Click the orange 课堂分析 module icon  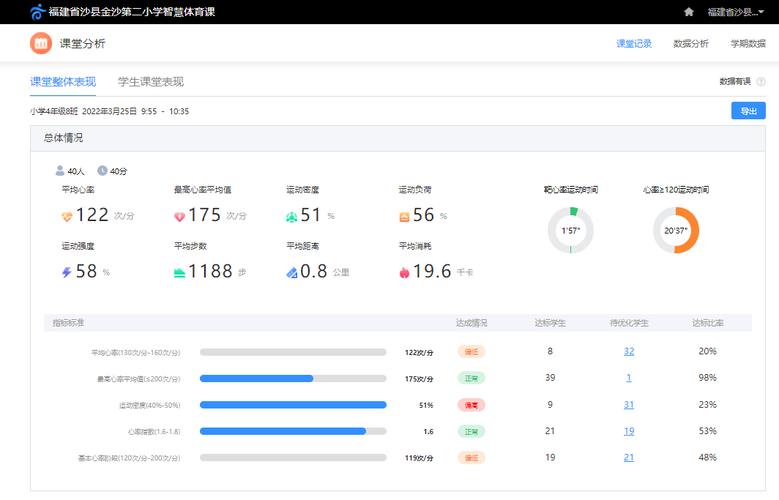(x=41, y=43)
